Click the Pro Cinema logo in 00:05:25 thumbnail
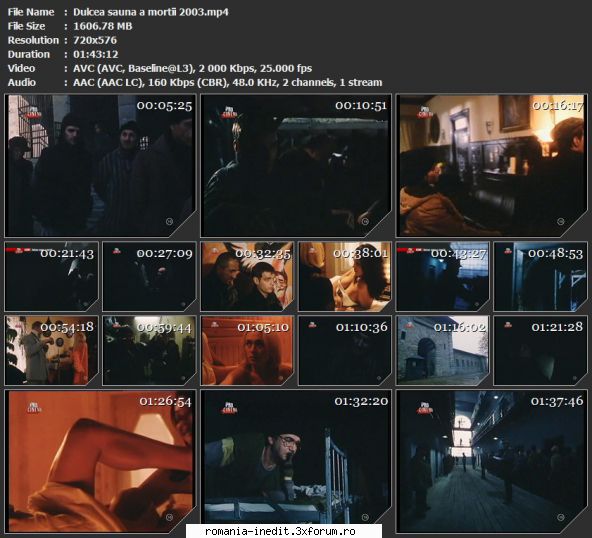This screenshot has width=592, height=538. [34, 112]
